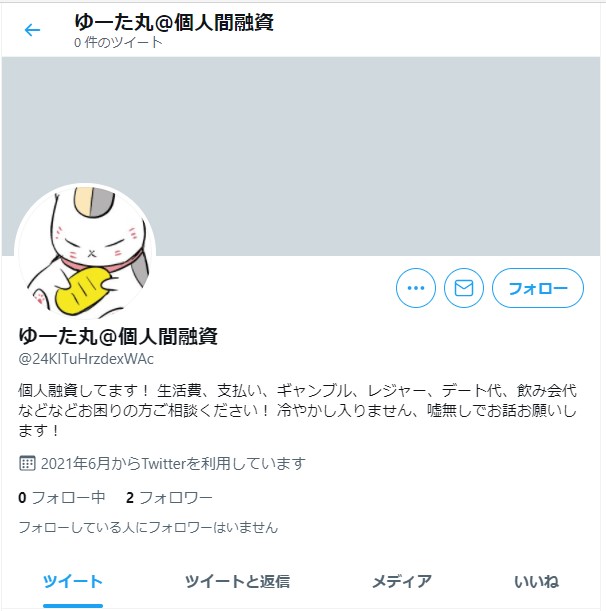This screenshot has width=606, height=611.
Task: Switch to the ツイートと返信 tab
Action: tap(237, 582)
